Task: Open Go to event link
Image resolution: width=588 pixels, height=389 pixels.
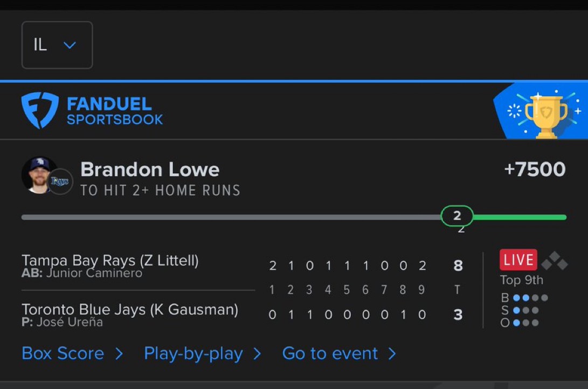Action: tap(330, 353)
